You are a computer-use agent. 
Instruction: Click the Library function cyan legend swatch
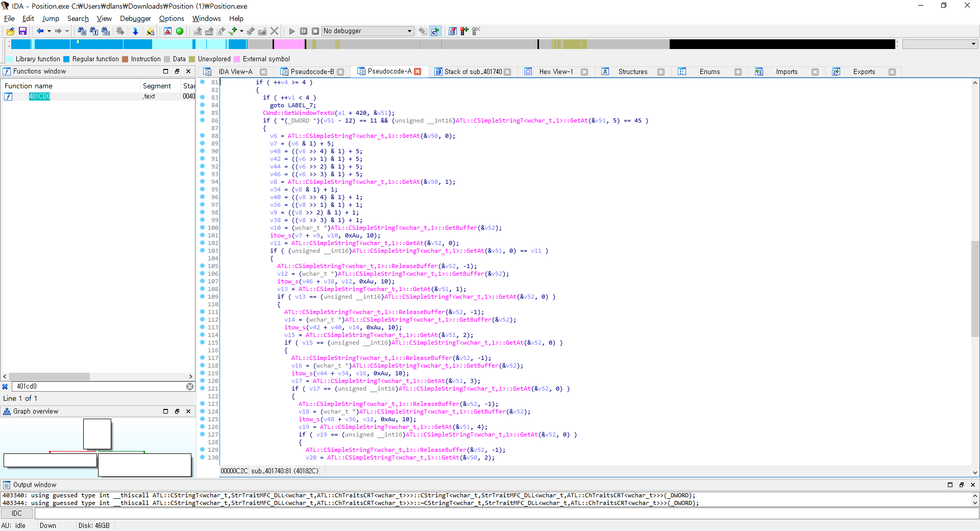pyautogui.click(x=10, y=59)
